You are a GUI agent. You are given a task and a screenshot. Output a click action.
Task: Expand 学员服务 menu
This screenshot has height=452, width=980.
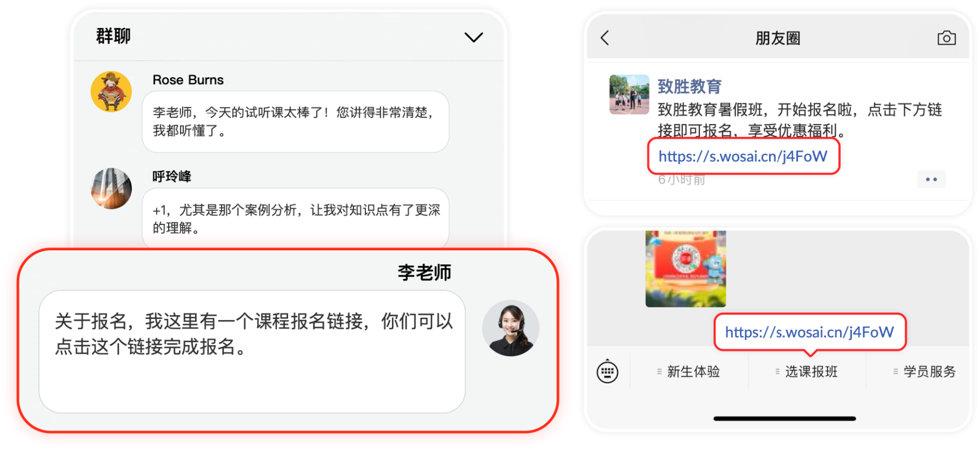(925, 371)
